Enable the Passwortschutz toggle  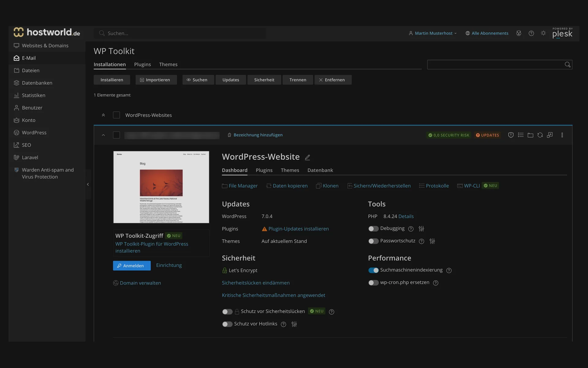point(373,241)
